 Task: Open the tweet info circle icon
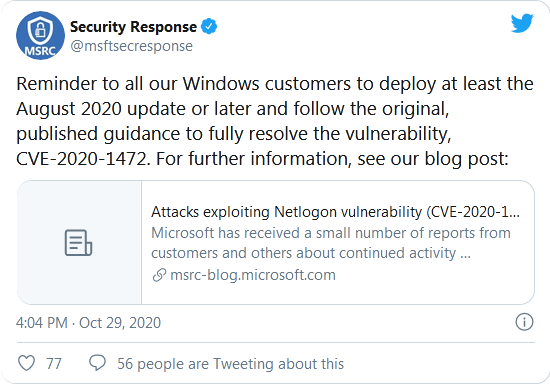point(524,322)
